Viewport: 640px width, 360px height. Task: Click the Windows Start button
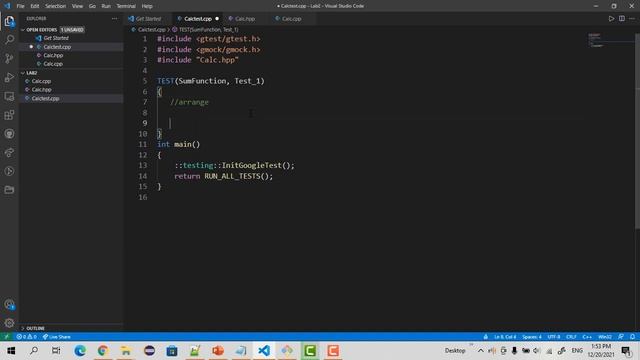[x=11, y=351]
